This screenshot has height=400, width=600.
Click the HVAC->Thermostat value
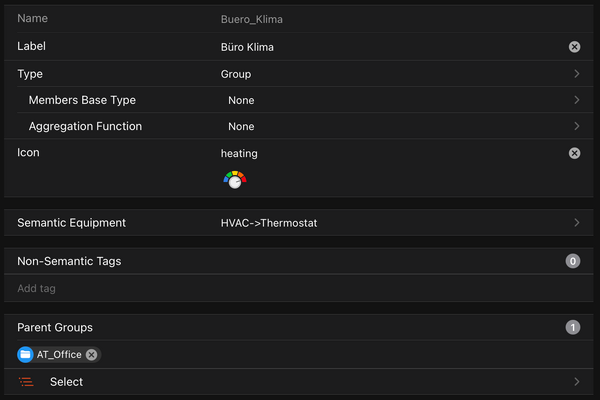pos(269,223)
